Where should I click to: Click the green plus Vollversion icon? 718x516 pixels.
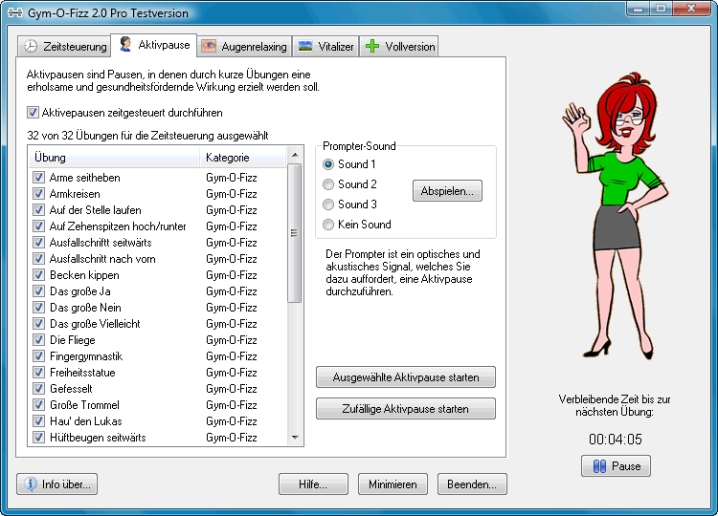(x=373, y=47)
